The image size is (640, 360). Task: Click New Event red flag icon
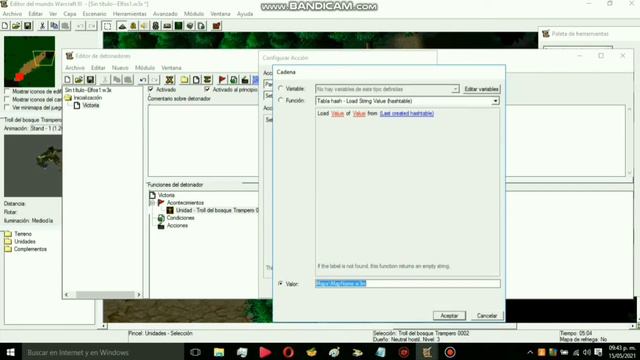coord(222,80)
